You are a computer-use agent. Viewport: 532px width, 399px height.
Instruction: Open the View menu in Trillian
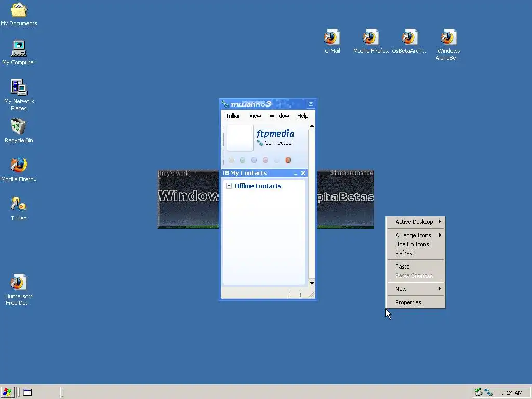[255, 116]
